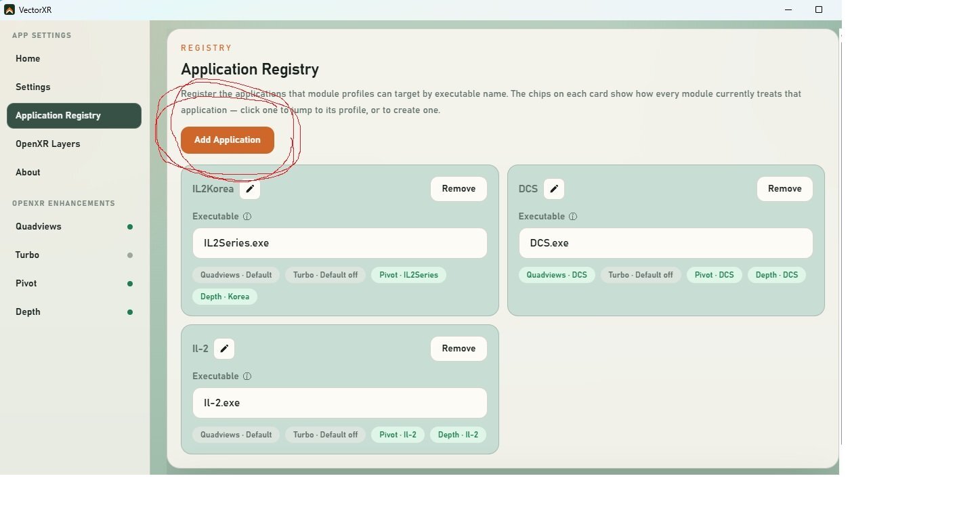Click Depth green status dot
This screenshot has height=516, width=980.
tap(130, 312)
